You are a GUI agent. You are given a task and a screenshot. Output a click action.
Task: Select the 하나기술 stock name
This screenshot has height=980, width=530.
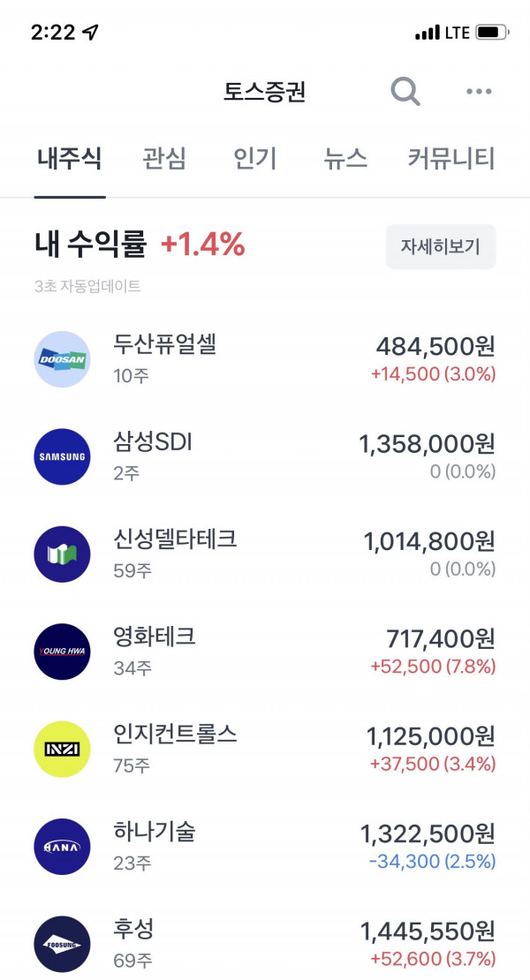pyautogui.click(x=155, y=832)
